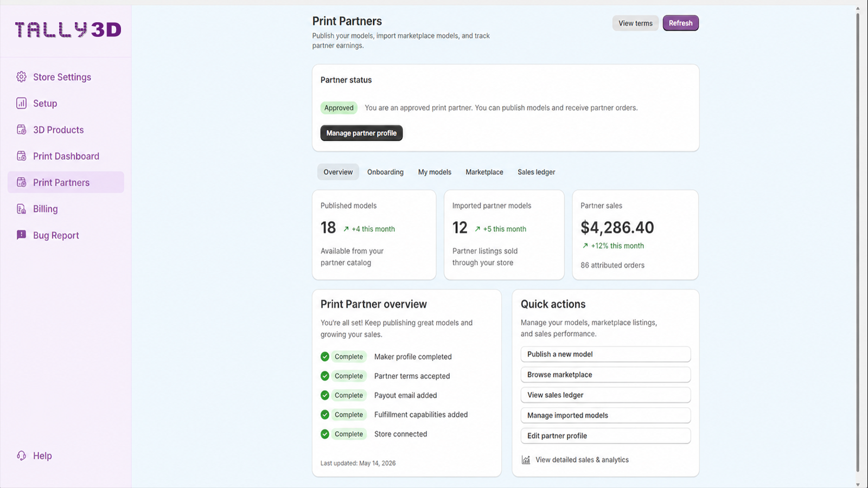Open Store Settings in the sidebar
Image resolution: width=868 pixels, height=488 pixels.
tap(66, 77)
